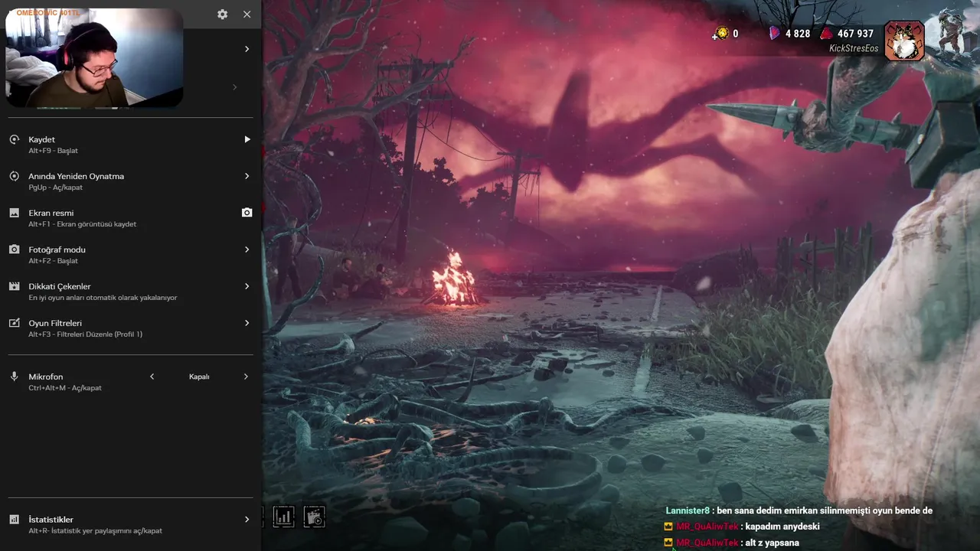This screenshot has height=551, width=980.
Task: Click the Kaydet record circle icon
Action: 14,139
